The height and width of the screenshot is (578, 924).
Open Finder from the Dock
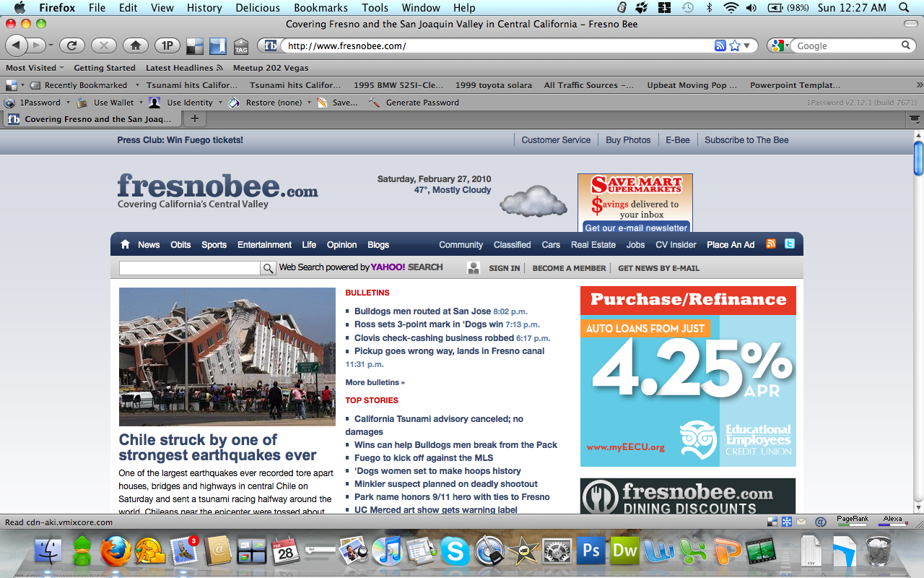point(49,551)
